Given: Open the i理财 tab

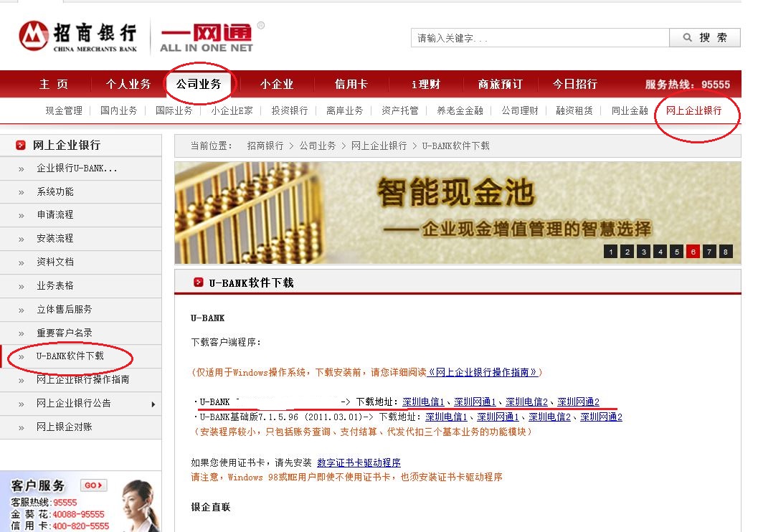Looking at the screenshot, I should coord(426,84).
